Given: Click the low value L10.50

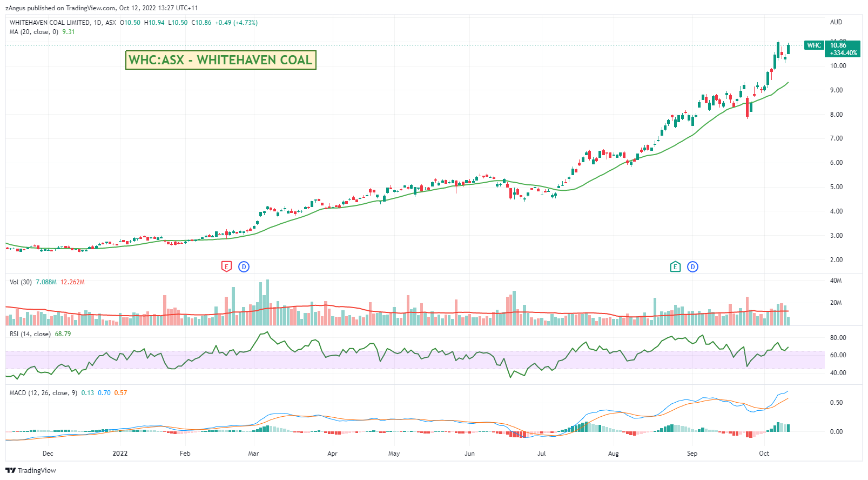Looking at the screenshot, I should [x=178, y=23].
